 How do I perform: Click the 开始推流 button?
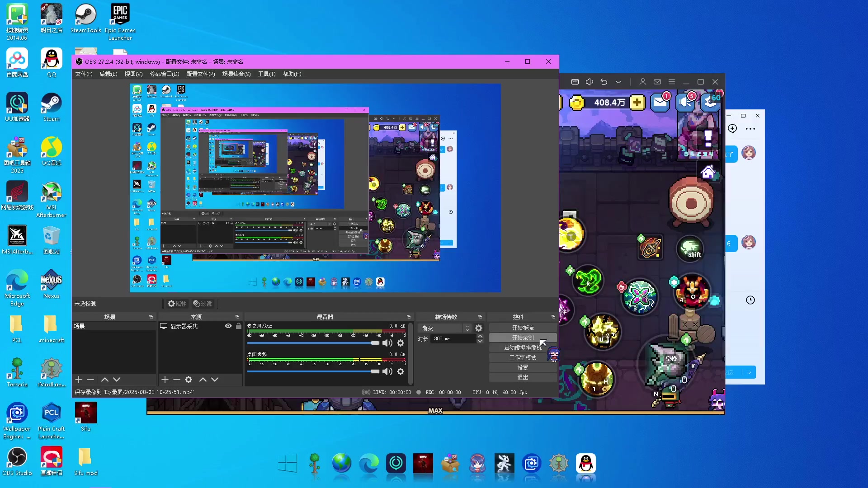(x=523, y=328)
